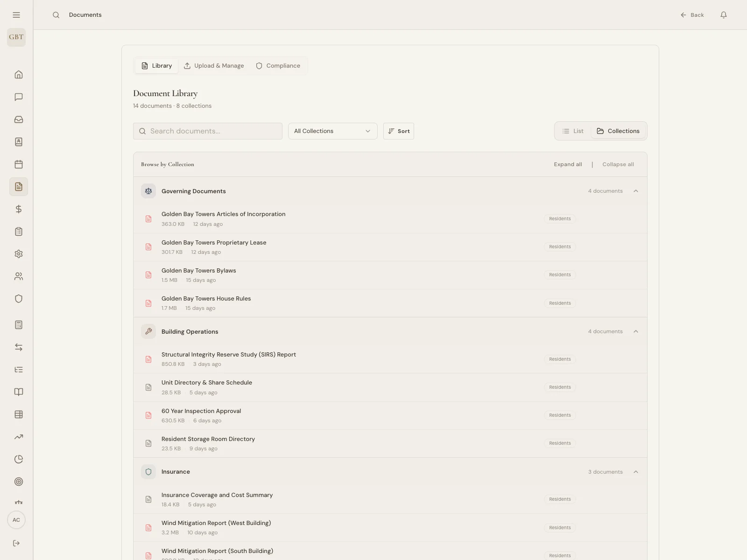Open the Messages chat icon in sidebar
Screen dimensions: 747x560
pyautogui.click(x=19, y=97)
